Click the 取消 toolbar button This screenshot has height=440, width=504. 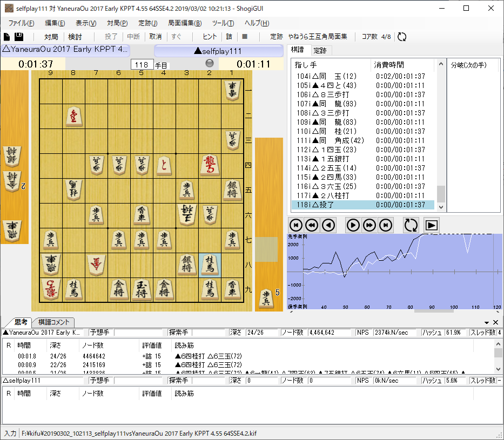[x=156, y=37]
